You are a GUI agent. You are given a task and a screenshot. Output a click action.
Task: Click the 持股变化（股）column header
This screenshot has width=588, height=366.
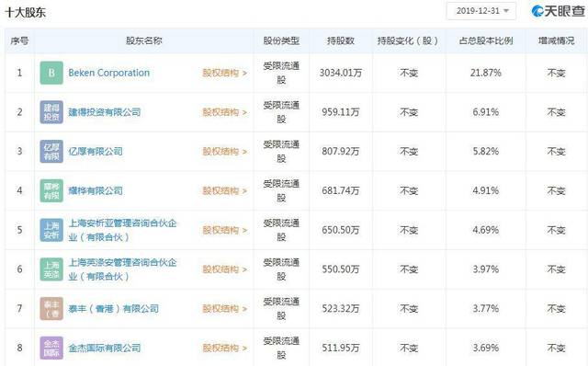pos(408,40)
